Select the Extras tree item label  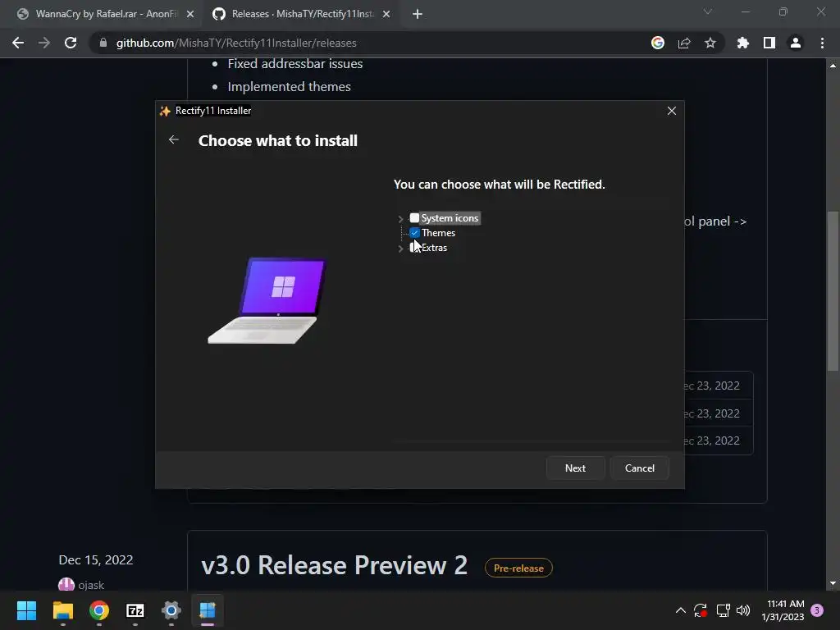click(x=434, y=248)
